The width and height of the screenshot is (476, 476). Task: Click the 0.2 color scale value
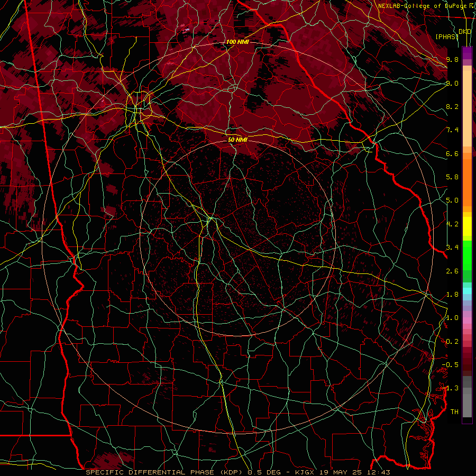[452, 342]
